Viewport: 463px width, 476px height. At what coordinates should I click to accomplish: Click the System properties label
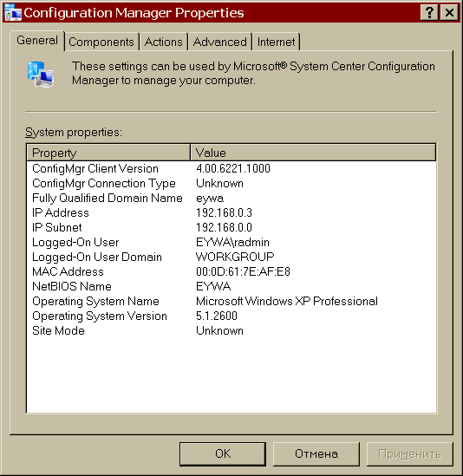[74, 133]
